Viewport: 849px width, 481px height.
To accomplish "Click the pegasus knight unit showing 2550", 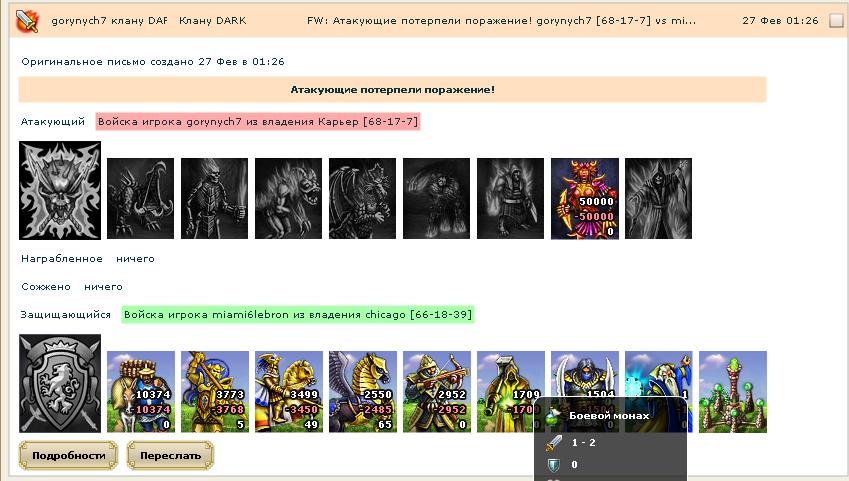I will pyautogui.click(x=363, y=392).
